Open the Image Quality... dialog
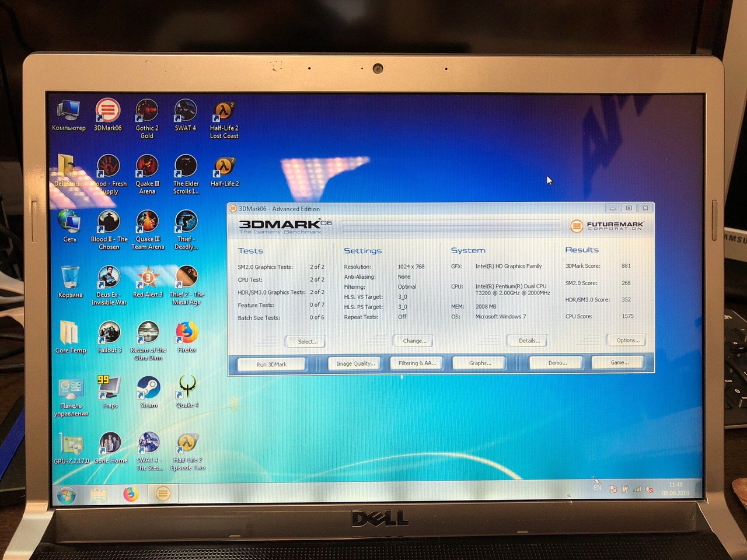 pyautogui.click(x=355, y=363)
